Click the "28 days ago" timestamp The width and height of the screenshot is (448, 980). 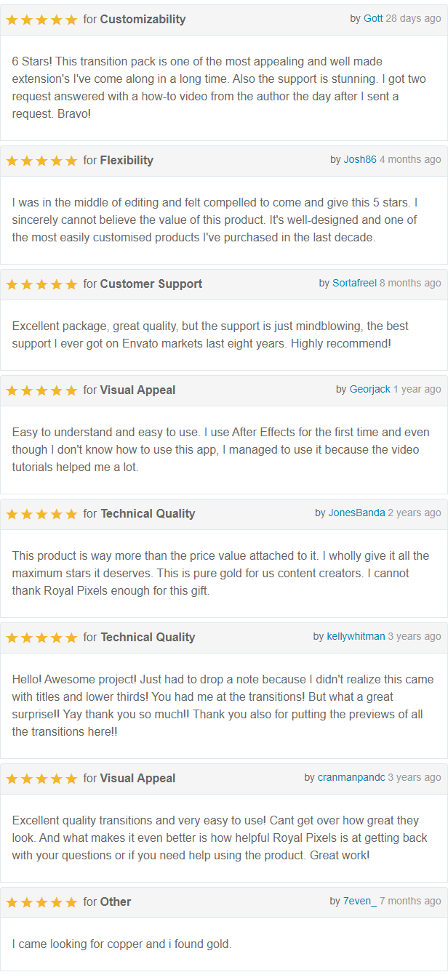(413, 18)
